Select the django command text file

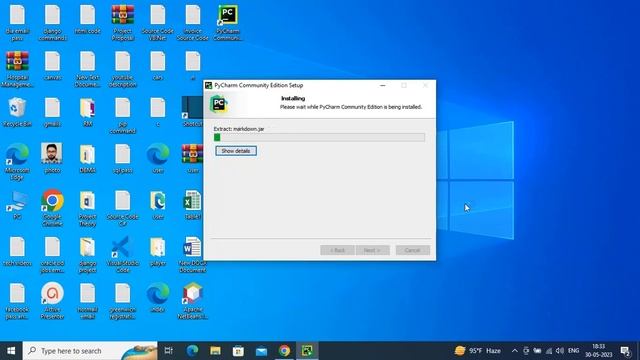point(52,22)
